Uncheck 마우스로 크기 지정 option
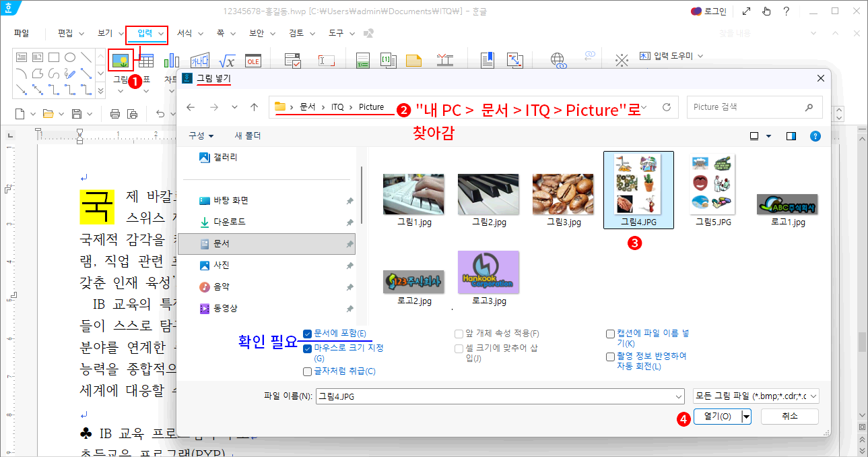 click(308, 348)
